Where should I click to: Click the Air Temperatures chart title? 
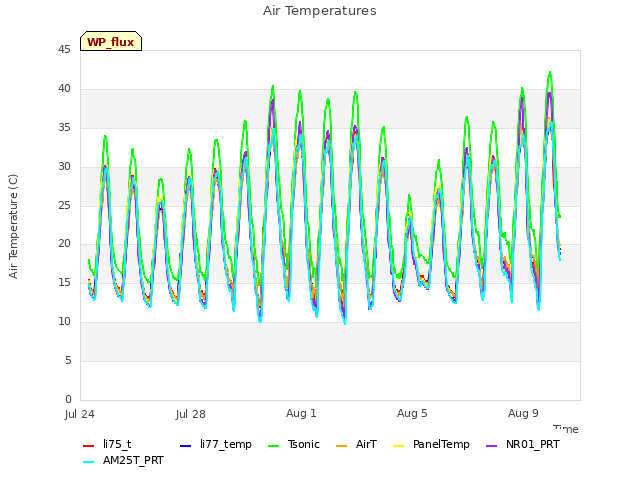[320, 11]
